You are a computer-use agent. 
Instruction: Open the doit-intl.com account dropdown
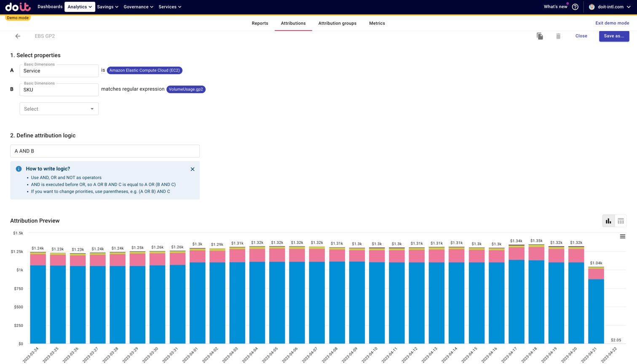point(614,7)
